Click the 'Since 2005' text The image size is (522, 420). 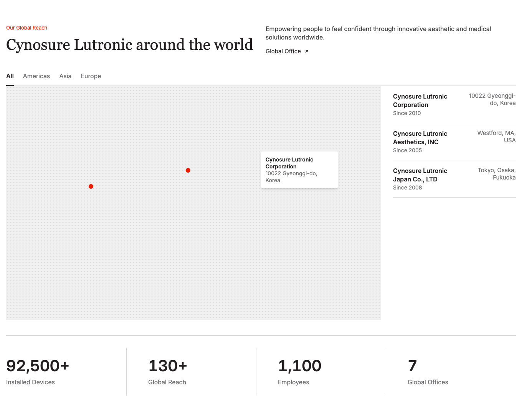(407, 150)
